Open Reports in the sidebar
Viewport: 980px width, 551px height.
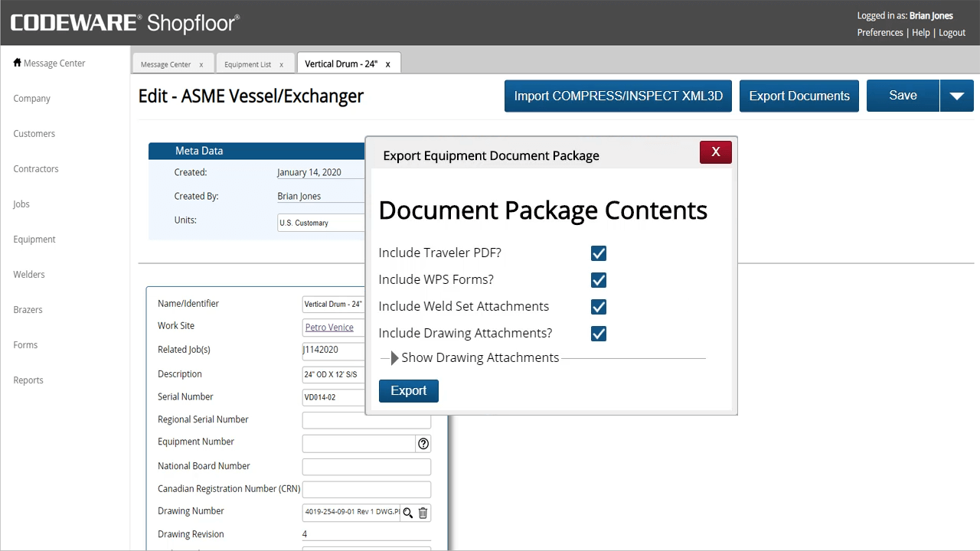(28, 380)
